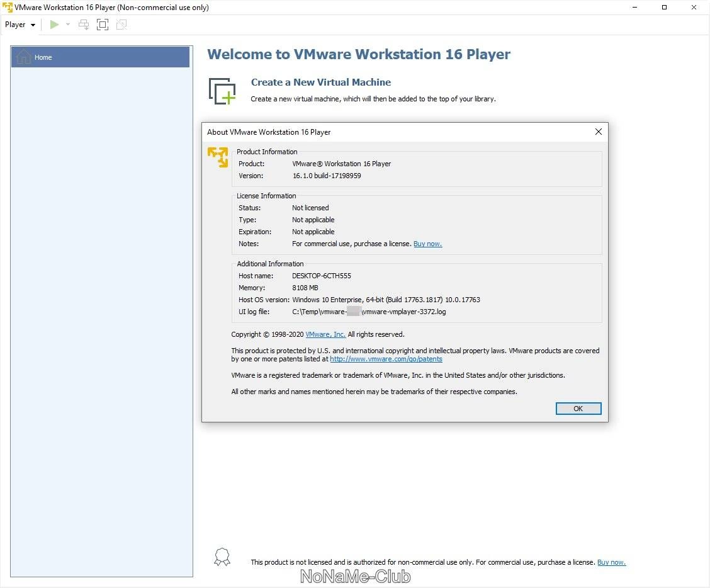
Task: Click the VMware logo in About dialog
Action: point(218,157)
